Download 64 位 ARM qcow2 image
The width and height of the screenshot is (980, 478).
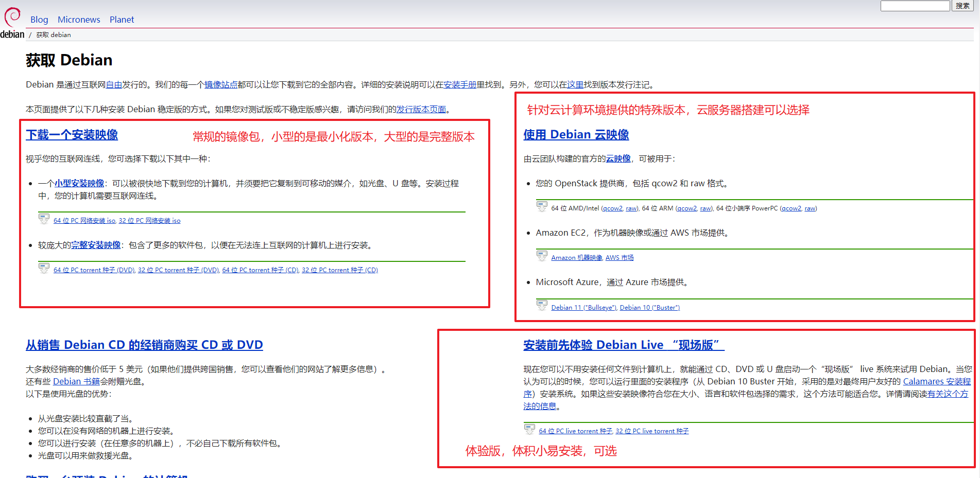pos(687,208)
